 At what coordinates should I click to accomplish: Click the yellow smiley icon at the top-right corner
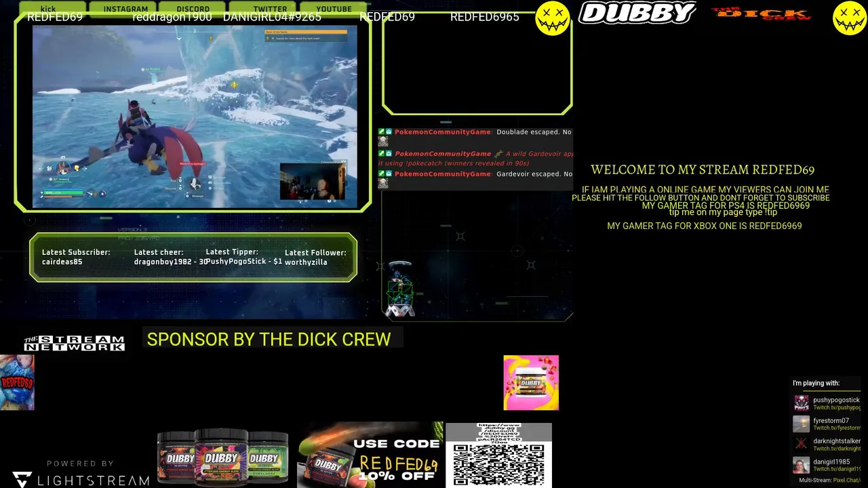click(x=850, y=18)
